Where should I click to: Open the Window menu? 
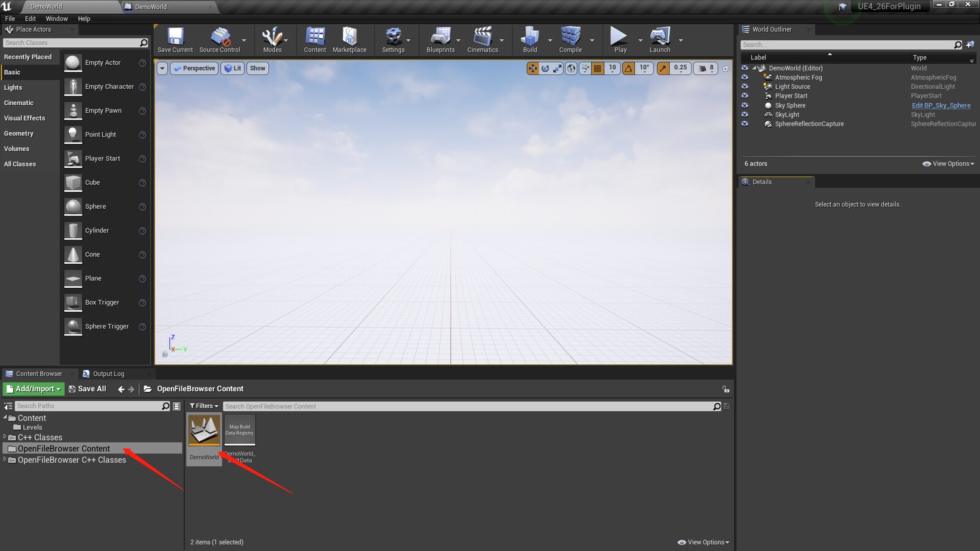click(56, 19)
